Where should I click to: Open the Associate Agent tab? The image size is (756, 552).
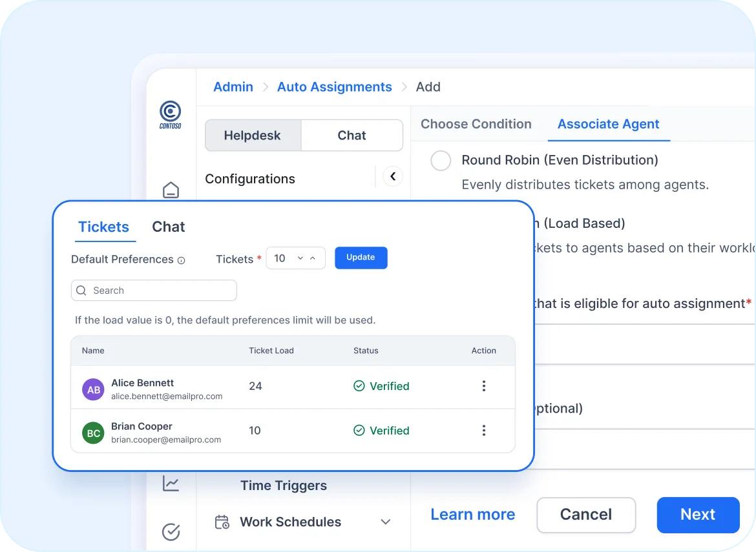609,124
